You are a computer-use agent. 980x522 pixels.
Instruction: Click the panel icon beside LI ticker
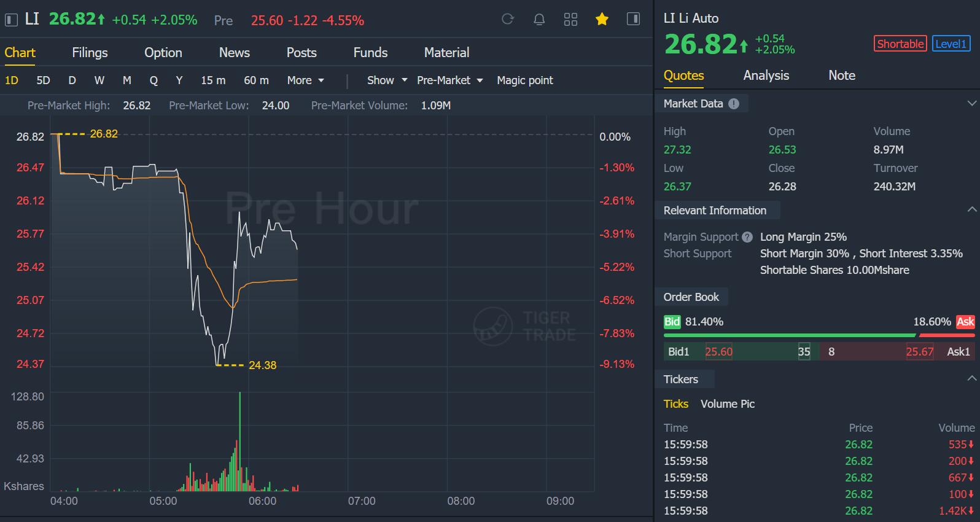click(11, 20)
